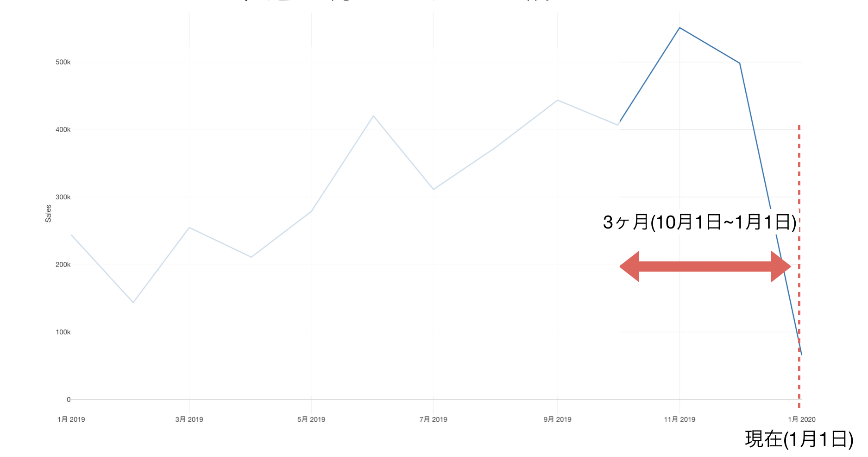Click the red dotted vertical current-date line
Screen dimensions: 868x457
(799, 262)
